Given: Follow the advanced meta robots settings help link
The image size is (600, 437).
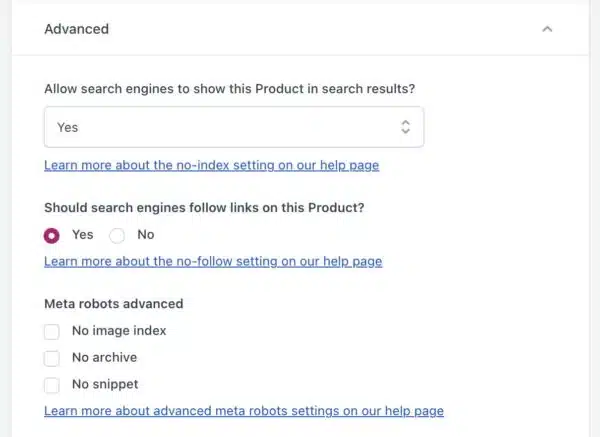Looking at the screenshot, I should (243, 410).
